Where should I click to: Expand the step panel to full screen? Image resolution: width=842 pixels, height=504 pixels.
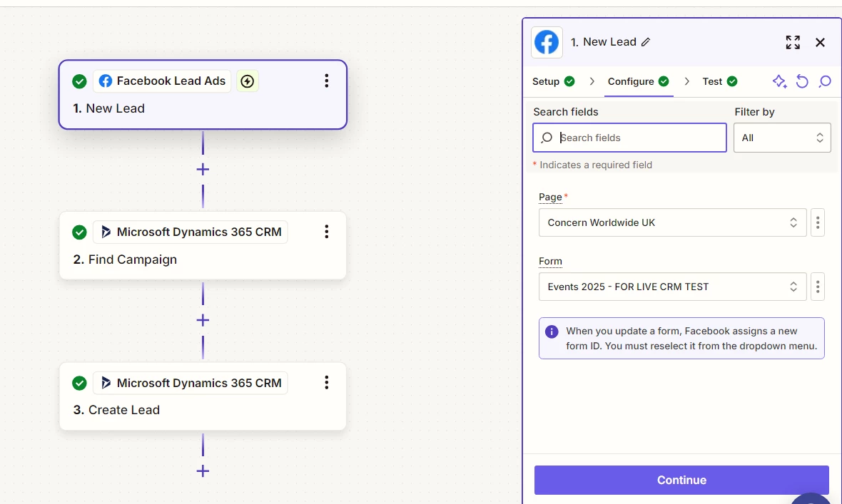click(793, 42)
